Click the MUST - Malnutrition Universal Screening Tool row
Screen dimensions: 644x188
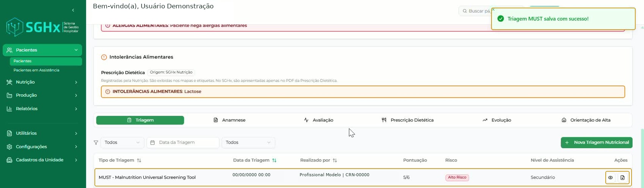click(363, 177)
